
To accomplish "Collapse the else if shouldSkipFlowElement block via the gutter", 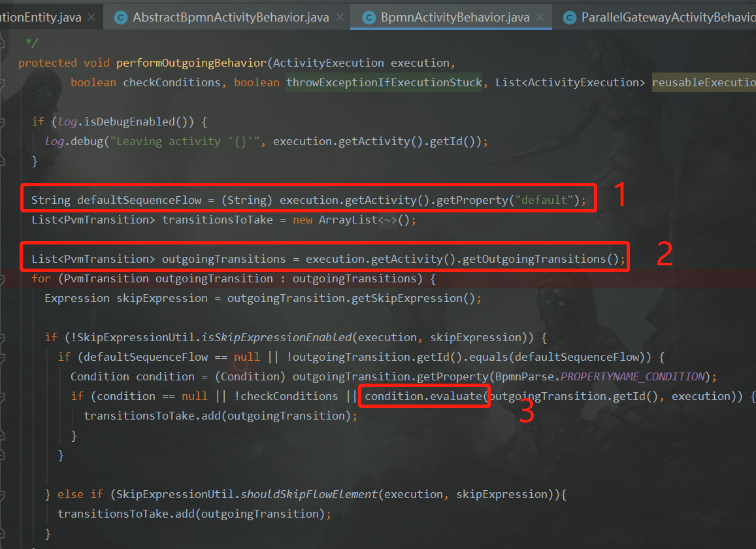I will (2, 495).
